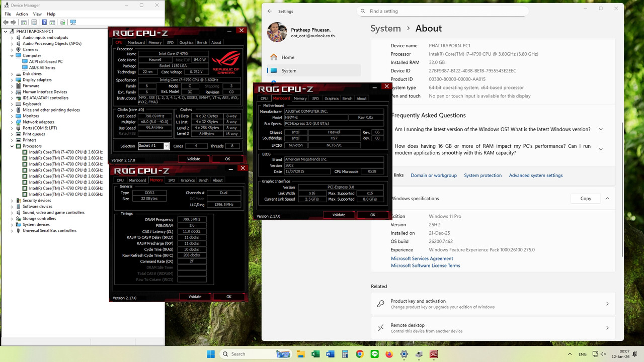644x362 pixels.
Task: Click the search magnifier in Settings search box
Action: click(x=363, y=11)
